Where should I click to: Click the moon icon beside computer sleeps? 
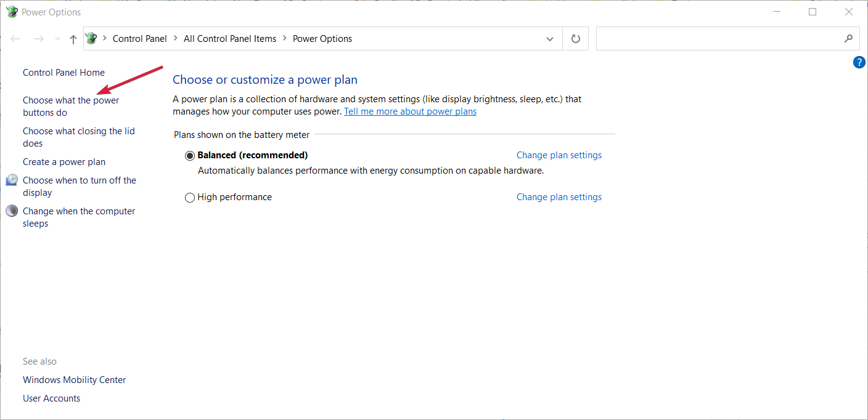point(12,211)
